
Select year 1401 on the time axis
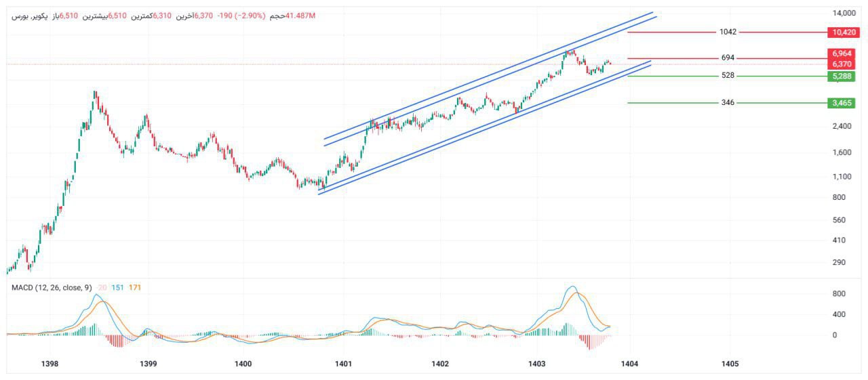coord(343,364)
